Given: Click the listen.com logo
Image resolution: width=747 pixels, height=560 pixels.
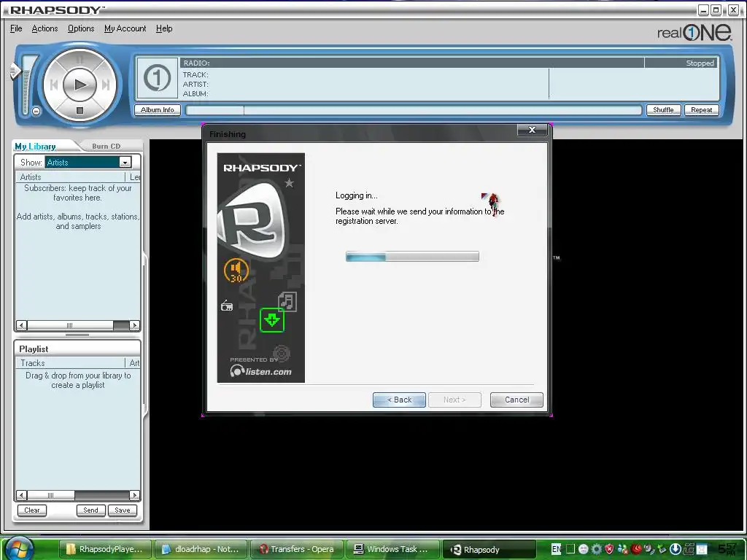Looking at the screenshot, I should [x=260, y=371].
